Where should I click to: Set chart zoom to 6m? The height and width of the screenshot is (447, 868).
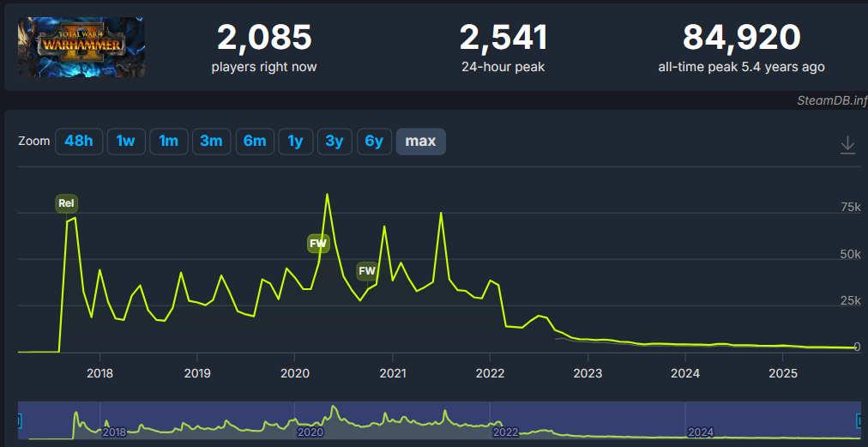(255, 142)
